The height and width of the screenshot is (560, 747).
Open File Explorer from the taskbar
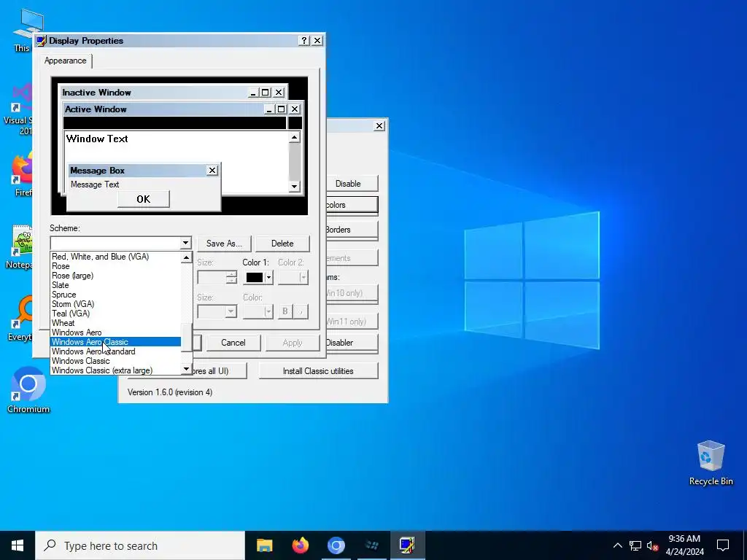click(x=264, y=545)
